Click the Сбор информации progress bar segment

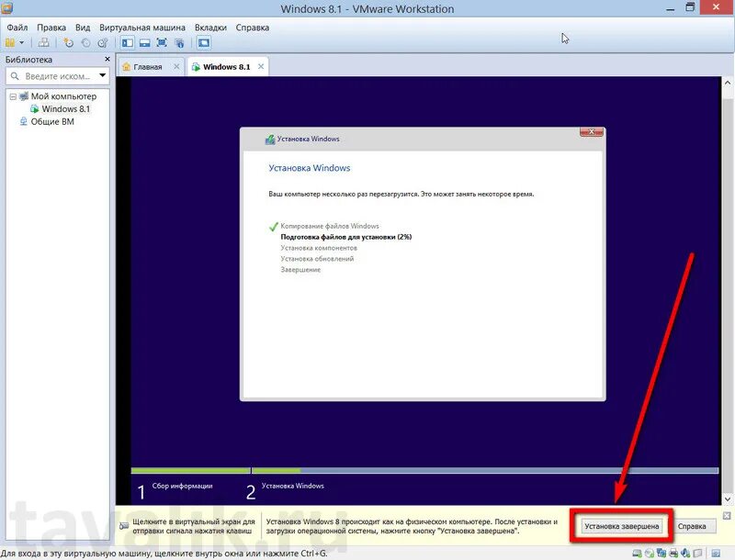tap(190, 471)
